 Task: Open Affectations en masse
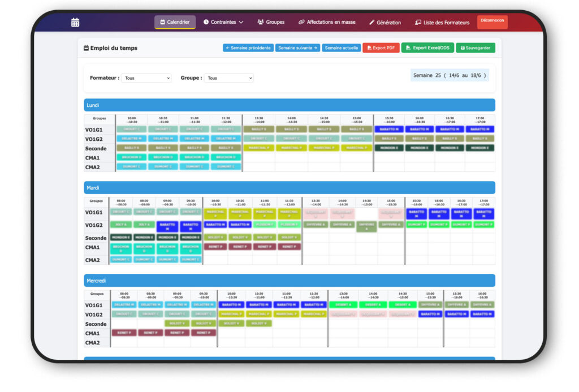[327, 22]
